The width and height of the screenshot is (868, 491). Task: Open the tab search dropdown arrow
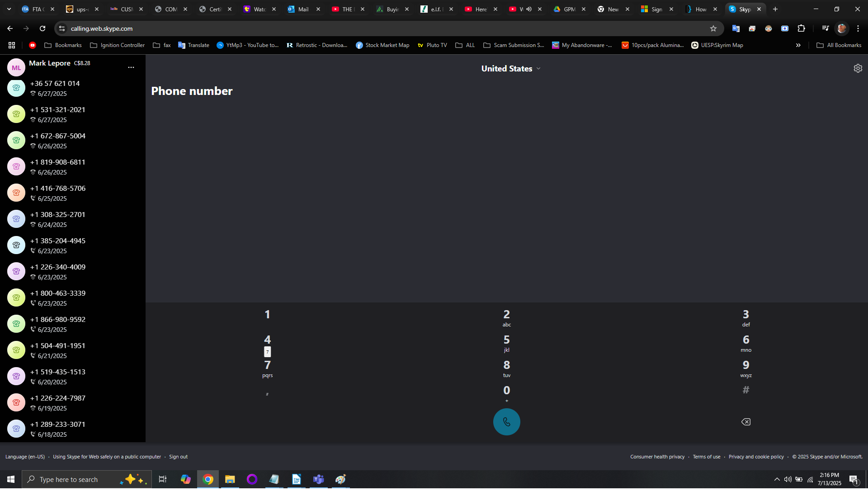point(9,9)
